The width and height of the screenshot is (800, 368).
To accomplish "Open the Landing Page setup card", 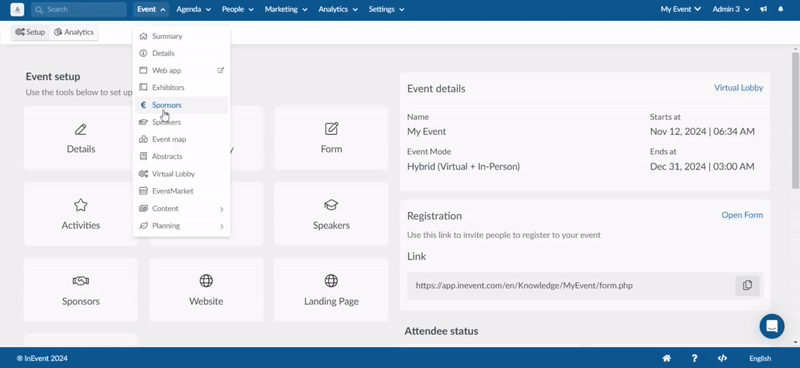I will tap(331, 290).
